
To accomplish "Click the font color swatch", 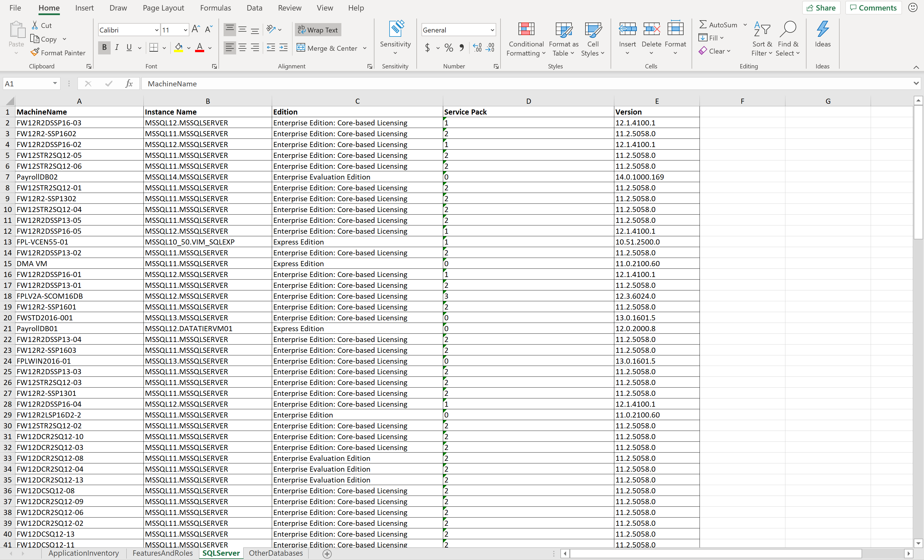I will point(201,52).
